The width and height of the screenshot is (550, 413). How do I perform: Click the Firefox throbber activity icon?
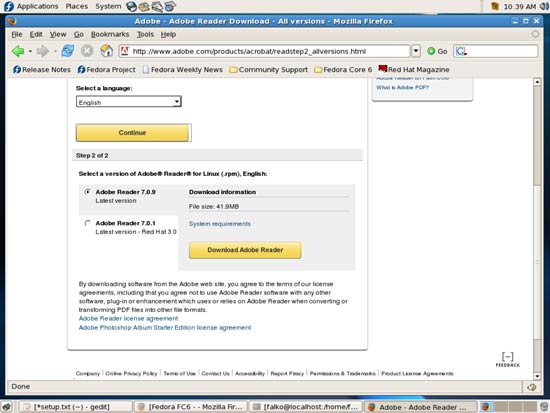pos(535,34)
